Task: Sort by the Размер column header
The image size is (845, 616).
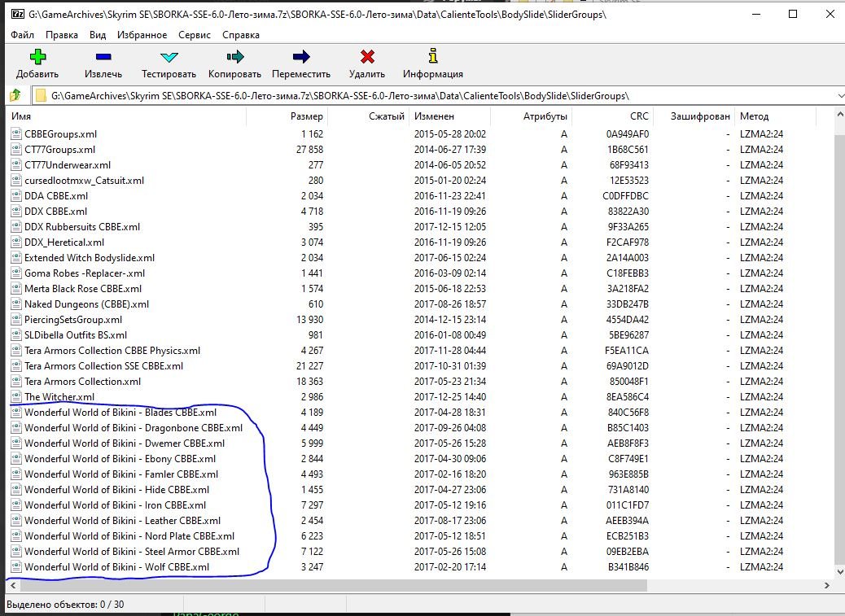Action: pyautogui.click(x=306, y=116)
